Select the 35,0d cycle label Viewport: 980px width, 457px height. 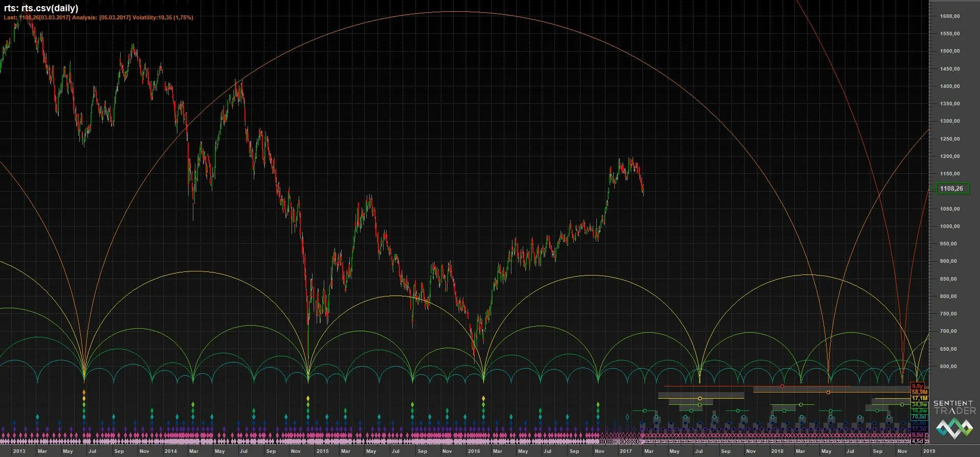coord(919,423)
